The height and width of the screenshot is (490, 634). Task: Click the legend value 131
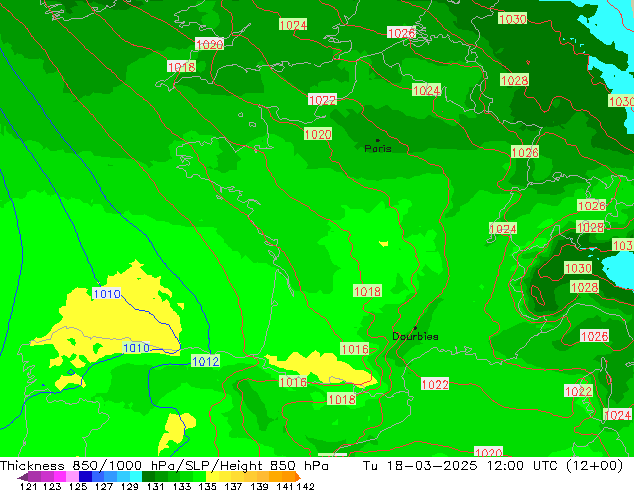tap(156, 486)
